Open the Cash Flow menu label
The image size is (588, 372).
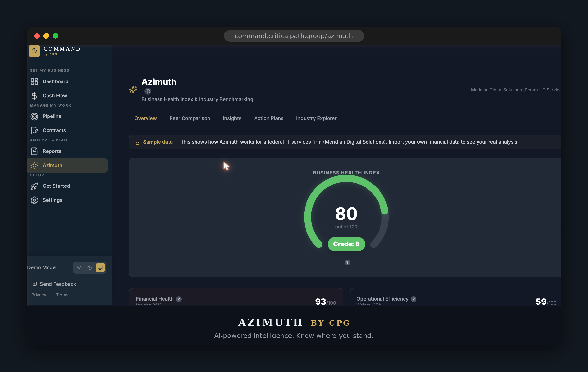click(55, 96)
